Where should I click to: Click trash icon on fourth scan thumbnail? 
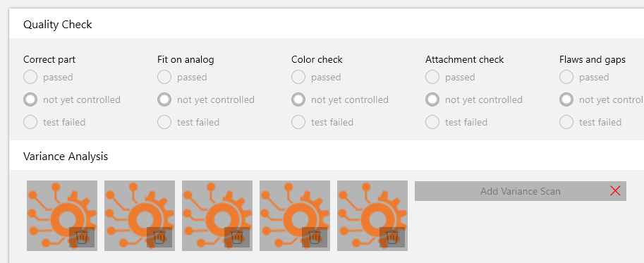[315, 237]
